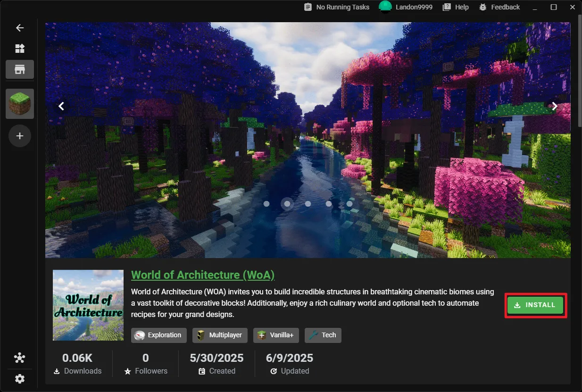Click the World of Architecture pack thumbnail
This screenshot has height=392, width=582.
click(x=88, y=305)
